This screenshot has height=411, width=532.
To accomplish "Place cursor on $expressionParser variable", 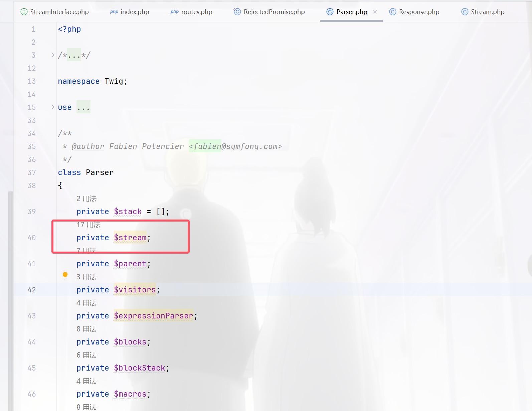I will tap(153, 316).
